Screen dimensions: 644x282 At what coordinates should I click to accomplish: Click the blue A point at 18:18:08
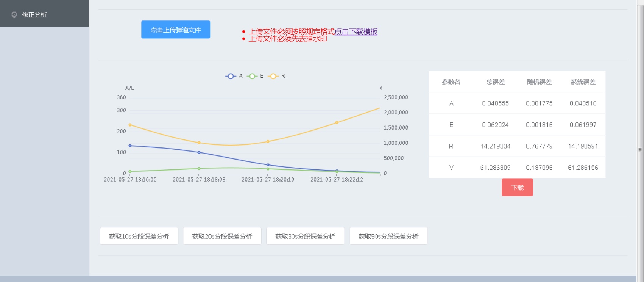click(199, 152)
